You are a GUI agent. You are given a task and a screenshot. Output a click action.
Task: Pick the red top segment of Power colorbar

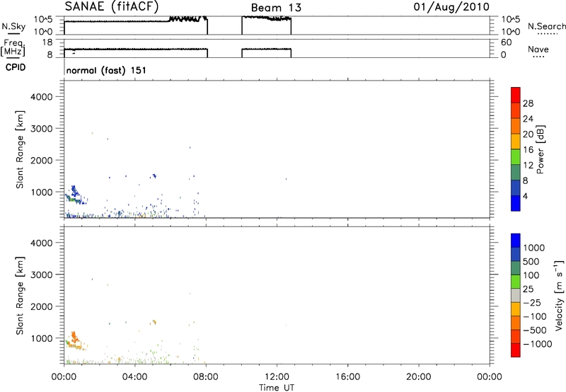[516, 95]
